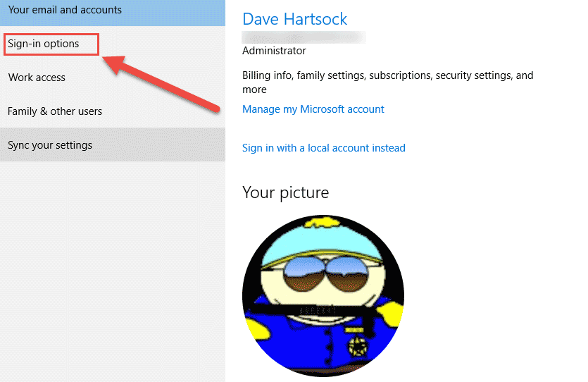Screen dimensions: 588x382
Task: Select Your email and accounts section
Action: [x=113, y=11]
